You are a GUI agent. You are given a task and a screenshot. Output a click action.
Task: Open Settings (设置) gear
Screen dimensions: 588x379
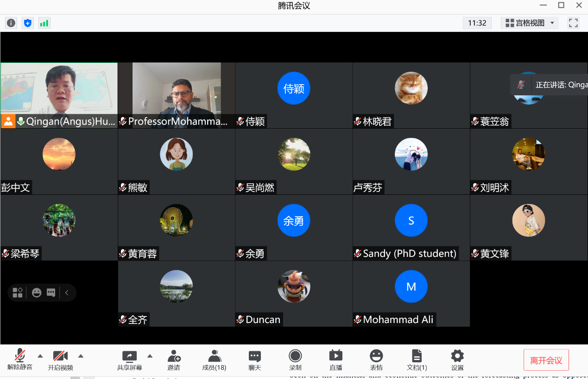pyautogui.click(x=457, y=360)
